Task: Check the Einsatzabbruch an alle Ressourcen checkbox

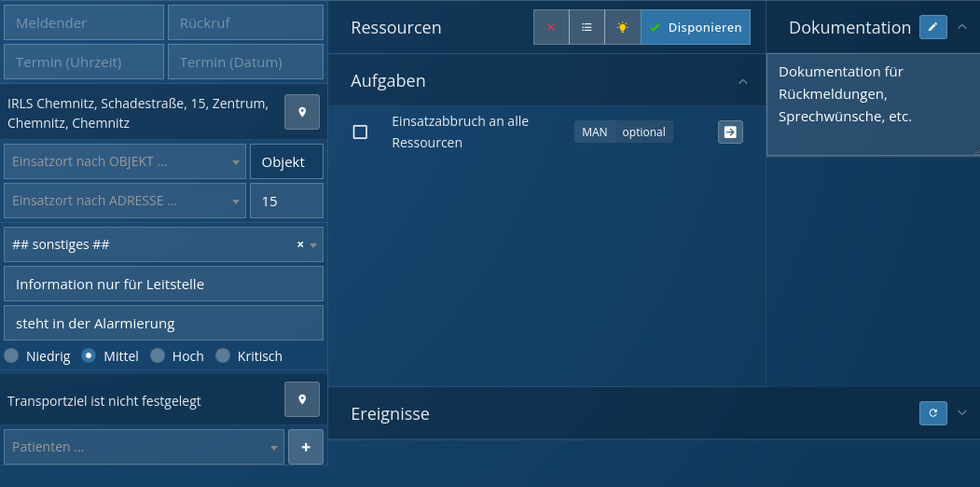Action: click(x=360, y=132)
